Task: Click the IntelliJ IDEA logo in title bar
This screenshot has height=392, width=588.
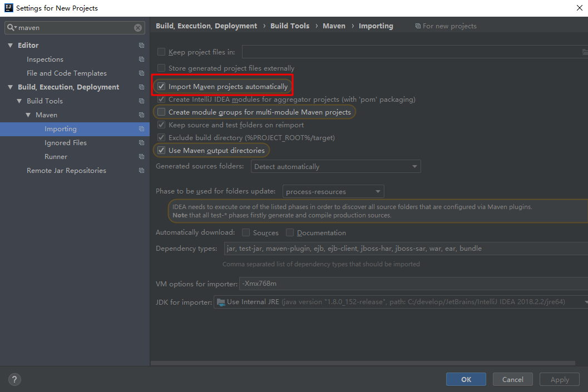Action: (9, 8)
